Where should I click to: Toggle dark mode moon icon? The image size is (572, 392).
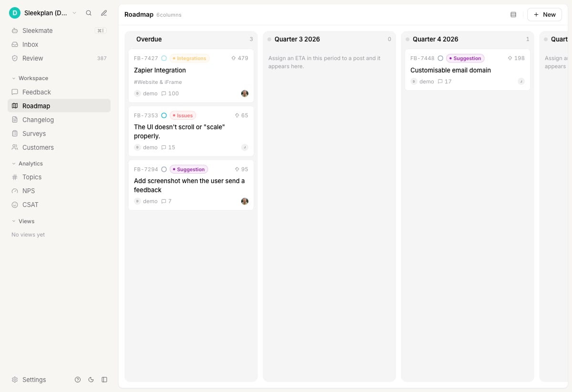[91, 380]
